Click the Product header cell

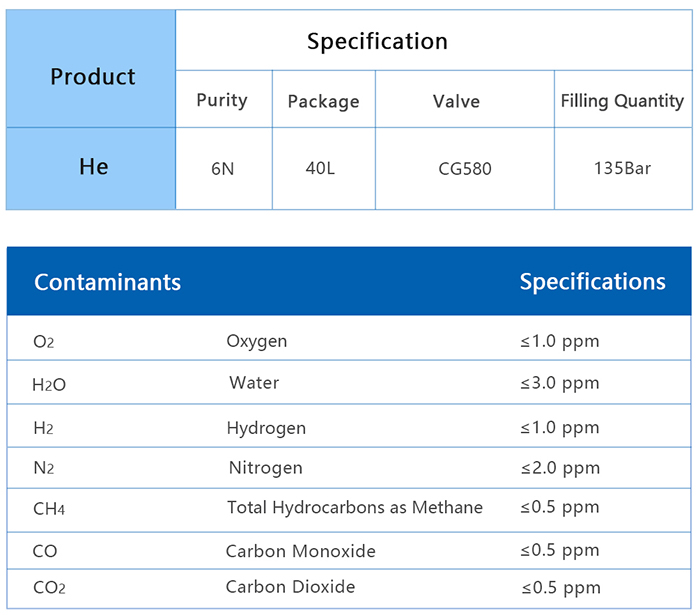tap(92, 77)
